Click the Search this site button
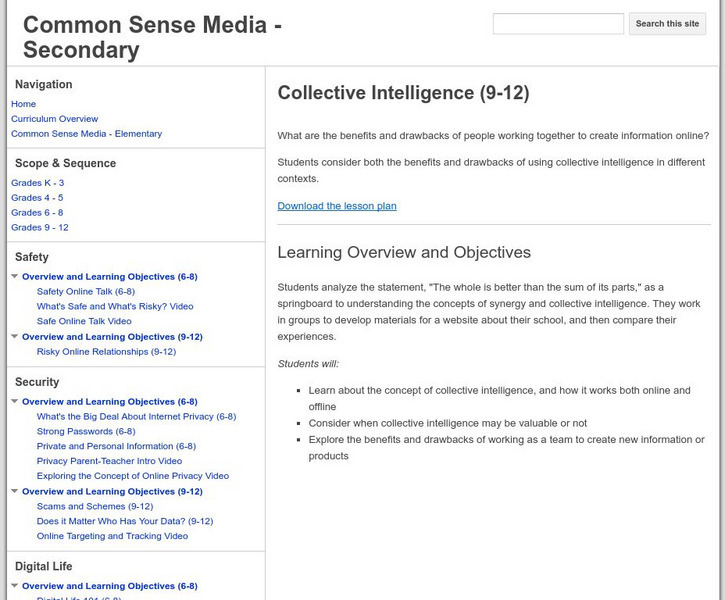 [667, 24]
